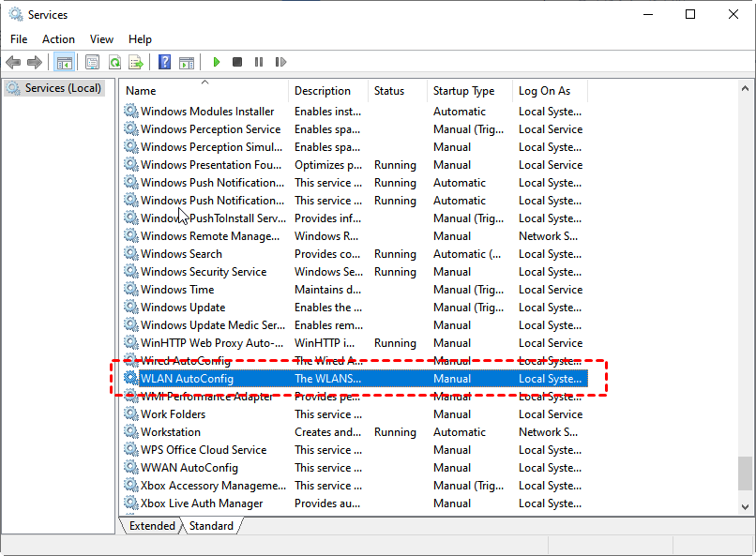The height and width of the screenshot is (556, 756).
Task: Click the scrollbar down arrow in services list
Action: (x=746, y=506)
